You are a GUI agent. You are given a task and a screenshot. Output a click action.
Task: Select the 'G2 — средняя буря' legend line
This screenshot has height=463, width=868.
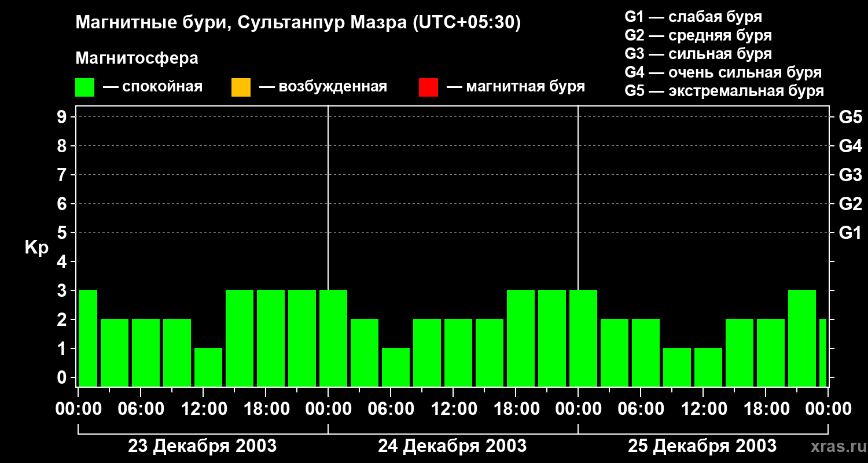coord(698,35)
